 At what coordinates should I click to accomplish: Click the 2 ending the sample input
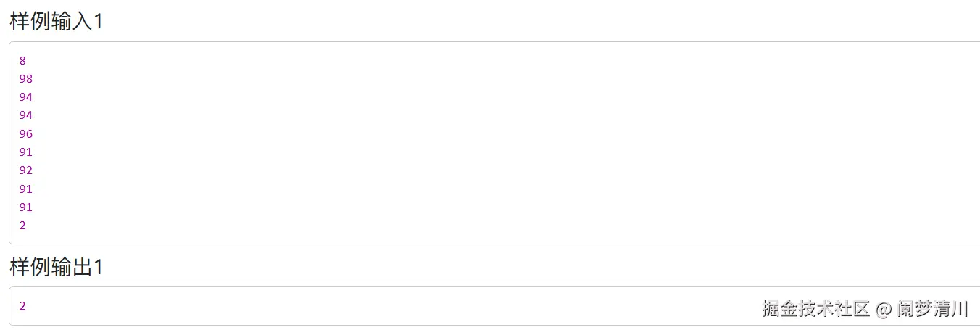tap(22, 226)
